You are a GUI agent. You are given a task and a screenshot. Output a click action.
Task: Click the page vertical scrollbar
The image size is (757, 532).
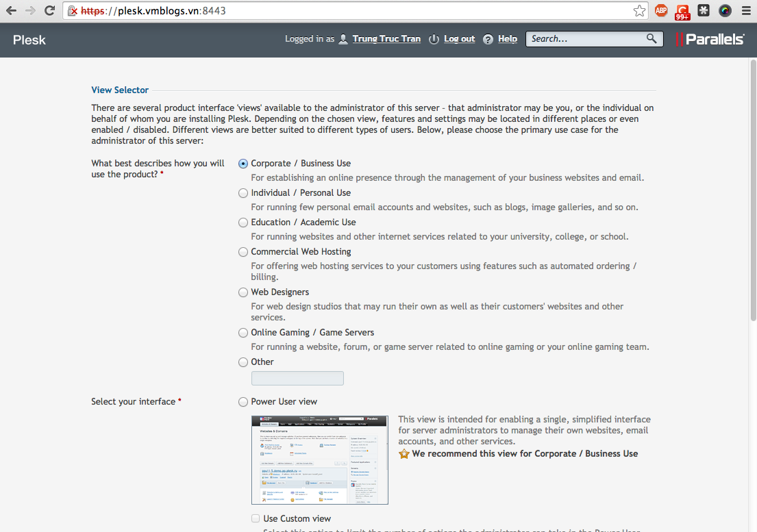752,205
